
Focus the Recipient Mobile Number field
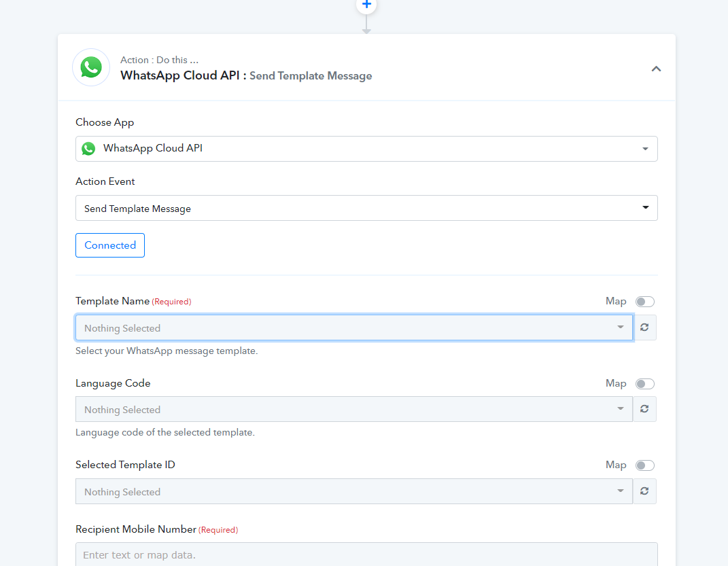coord(366,554)
